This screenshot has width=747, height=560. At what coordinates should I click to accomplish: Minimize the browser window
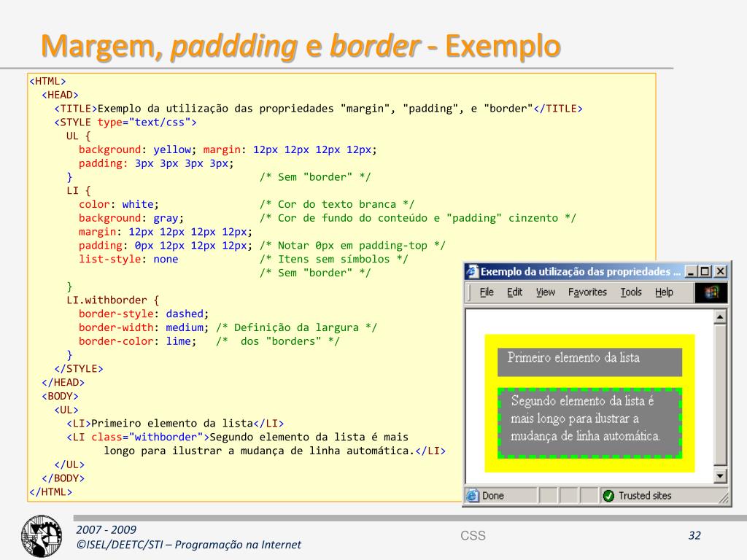pyautogui.click(x=690, y=271)
